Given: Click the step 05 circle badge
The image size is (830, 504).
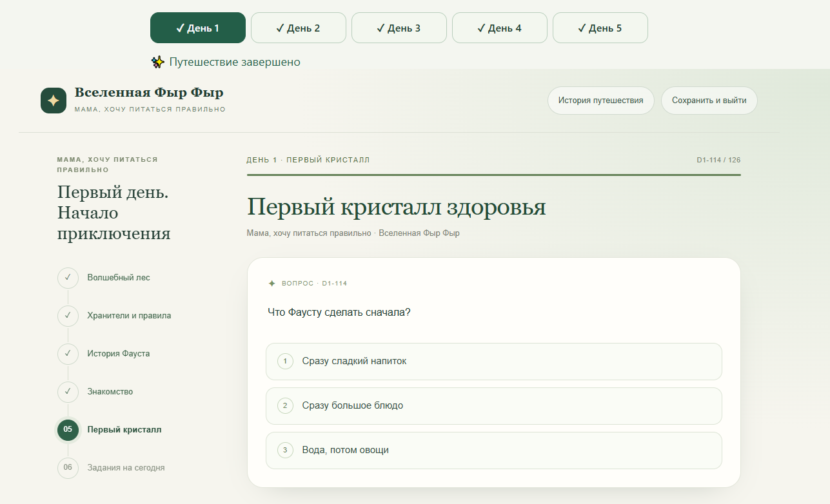Looking at the screenshot, I should point(68,430).
